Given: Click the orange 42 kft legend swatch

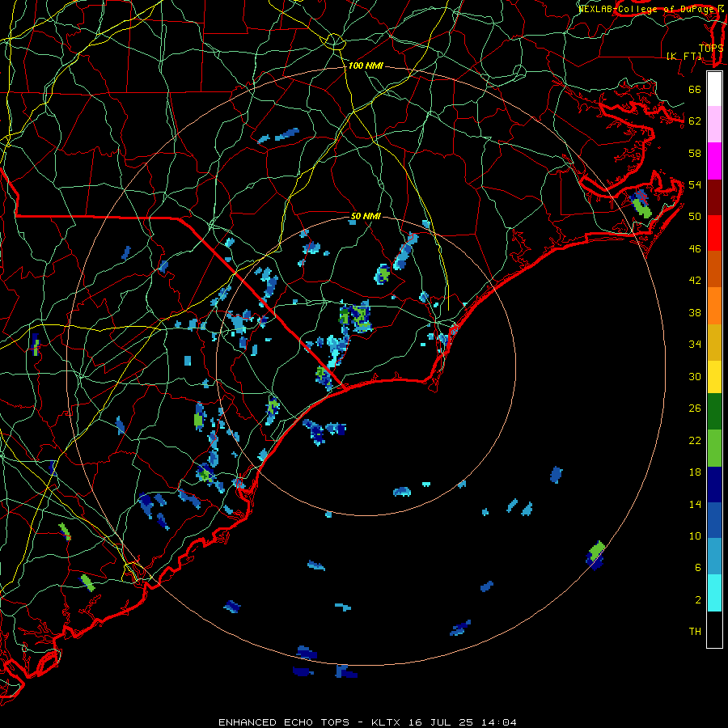Looking at the screenshot, I should point(714,306).
